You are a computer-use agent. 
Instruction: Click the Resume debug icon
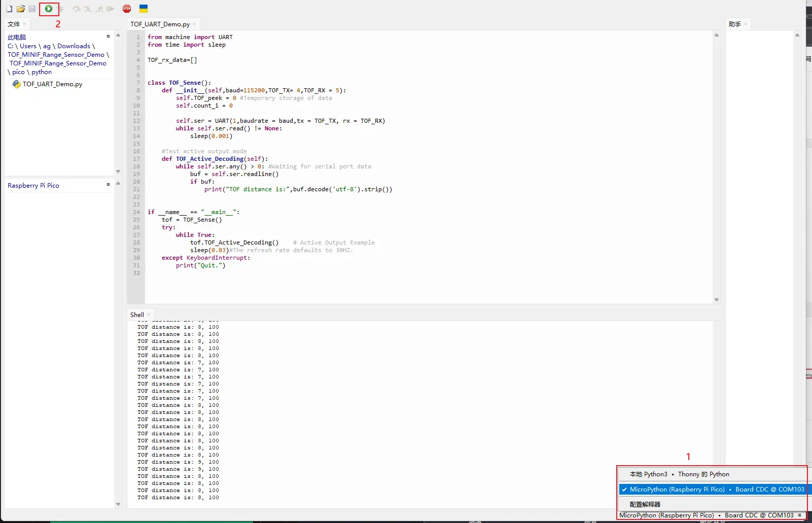coord(110,9)
